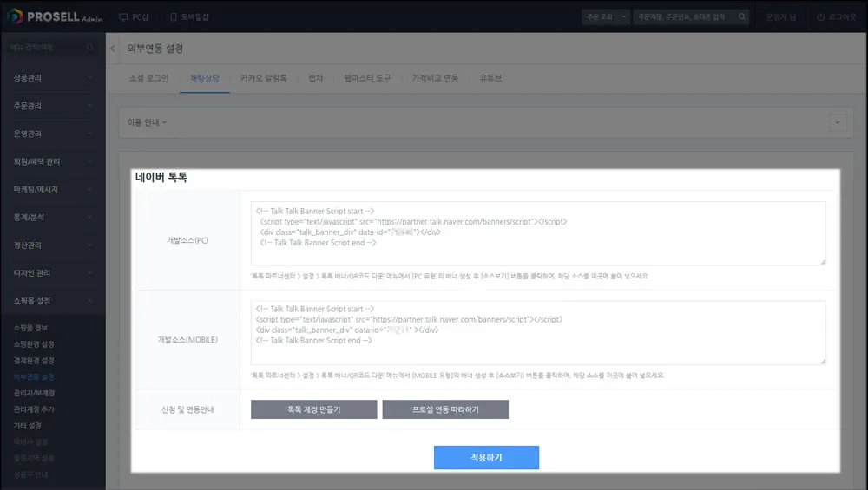868x490 pixels.
Task: Expand the 회원/혜택 관리 menu
Action: (x=53, y=161)
